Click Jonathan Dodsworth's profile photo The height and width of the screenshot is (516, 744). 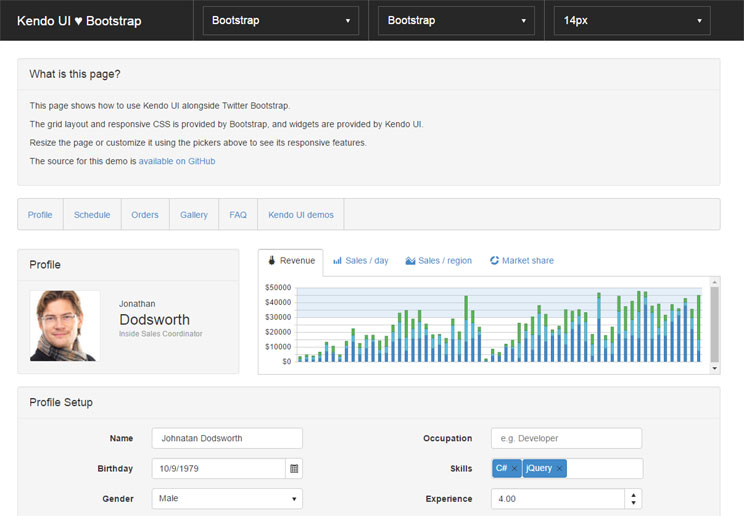coord(65,326)
